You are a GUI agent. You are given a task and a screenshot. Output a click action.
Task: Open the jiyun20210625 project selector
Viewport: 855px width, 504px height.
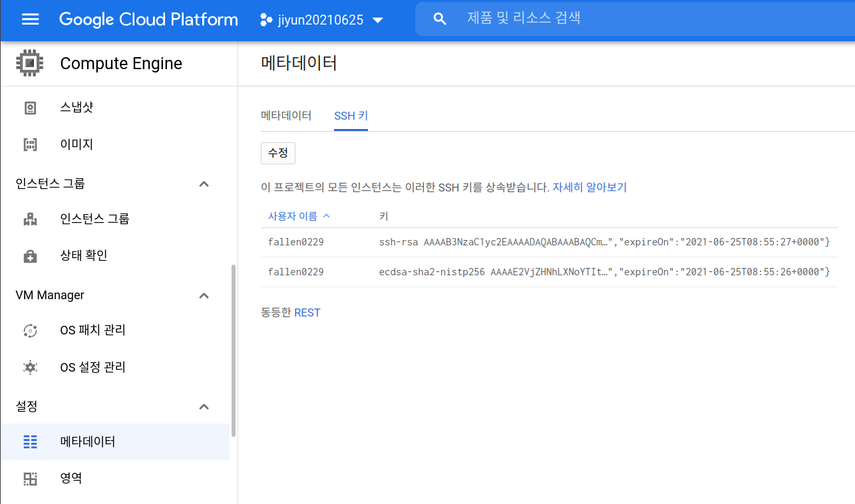click(x=322, y=20)
